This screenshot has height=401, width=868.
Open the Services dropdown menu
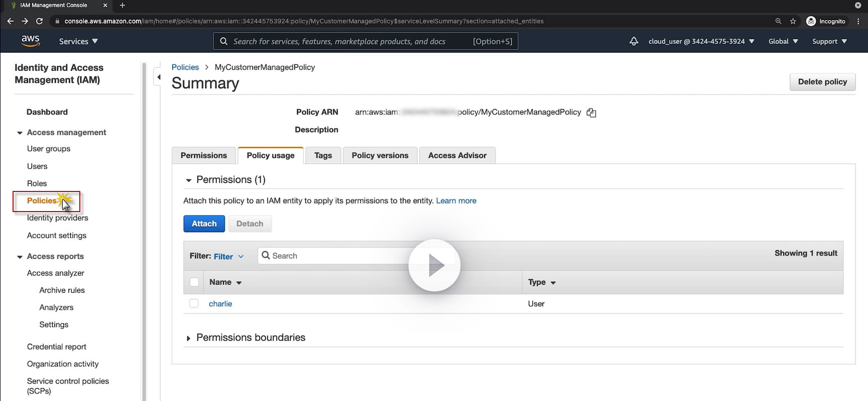[78, 41]
